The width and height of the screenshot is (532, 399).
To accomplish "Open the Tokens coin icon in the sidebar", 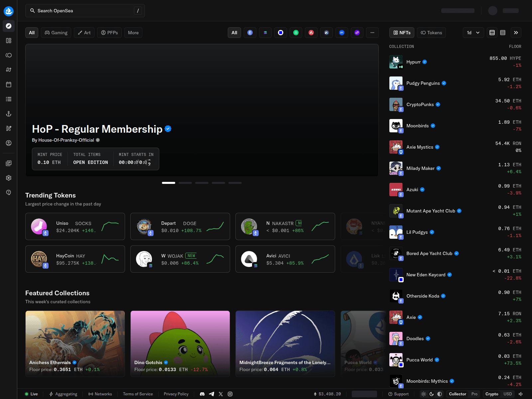I will (9, 55).
